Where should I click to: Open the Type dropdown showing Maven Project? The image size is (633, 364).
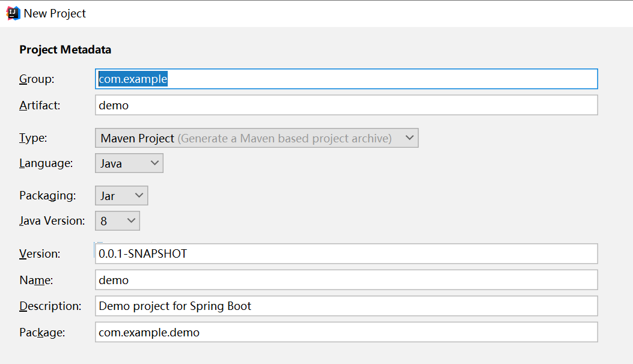(x=257, y=138)
